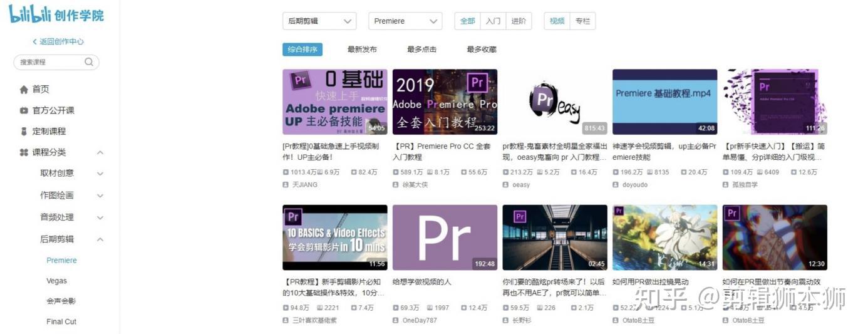Image resolution: width=868 pixels, height=334 pixels.
Task: Open uploader doyoudo's name link
Action: tap(635, 185)
